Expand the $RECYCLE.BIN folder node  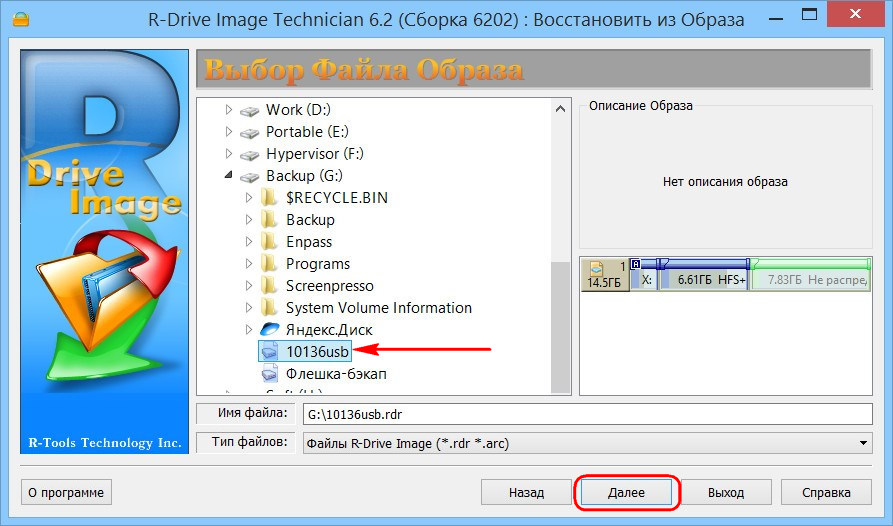[249, 198]
